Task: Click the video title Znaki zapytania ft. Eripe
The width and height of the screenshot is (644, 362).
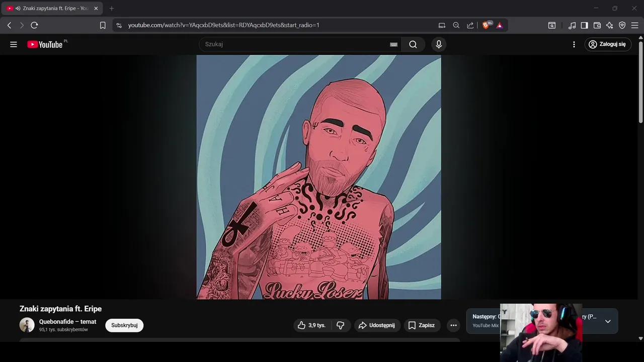Action: [x=60, y=309]
